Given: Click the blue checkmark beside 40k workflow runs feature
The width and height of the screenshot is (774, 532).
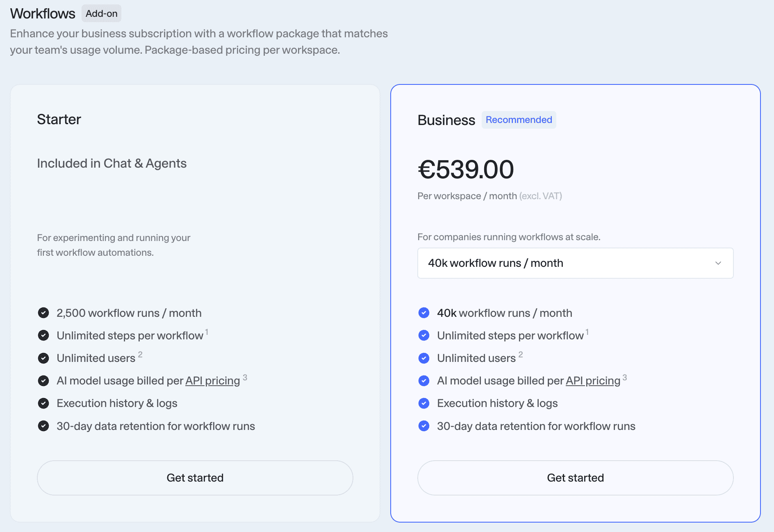Looking at the screenshot, I should click(x=424, y=313).
